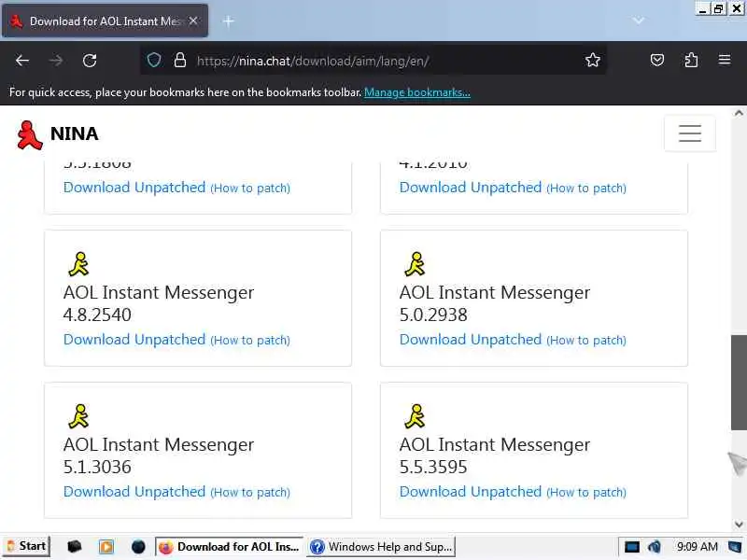The image size is (747, 560).
Task: Download Unpatched AIM 5.5.3595
Action: click(x=471, y=492)
